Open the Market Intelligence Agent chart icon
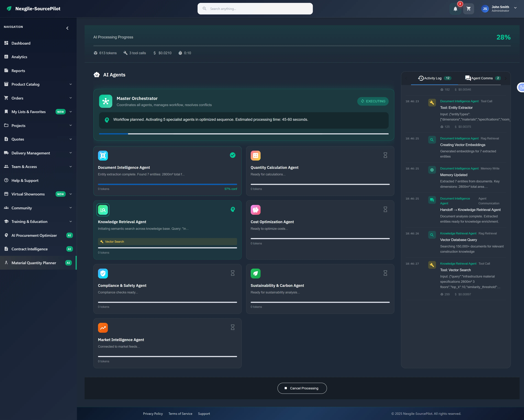524x420 pixels. [x=103, y=327]
